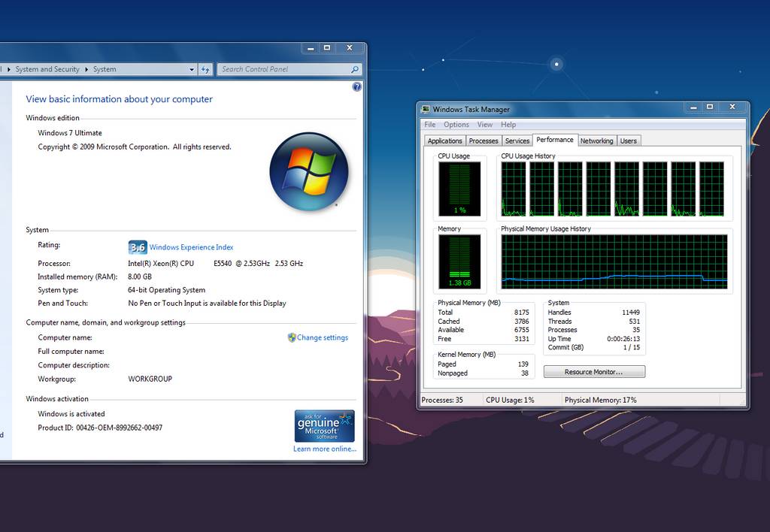770x532 pixels.
Task: Click the first CPU Usage History core graph
Action: click(x=513, y=189)
